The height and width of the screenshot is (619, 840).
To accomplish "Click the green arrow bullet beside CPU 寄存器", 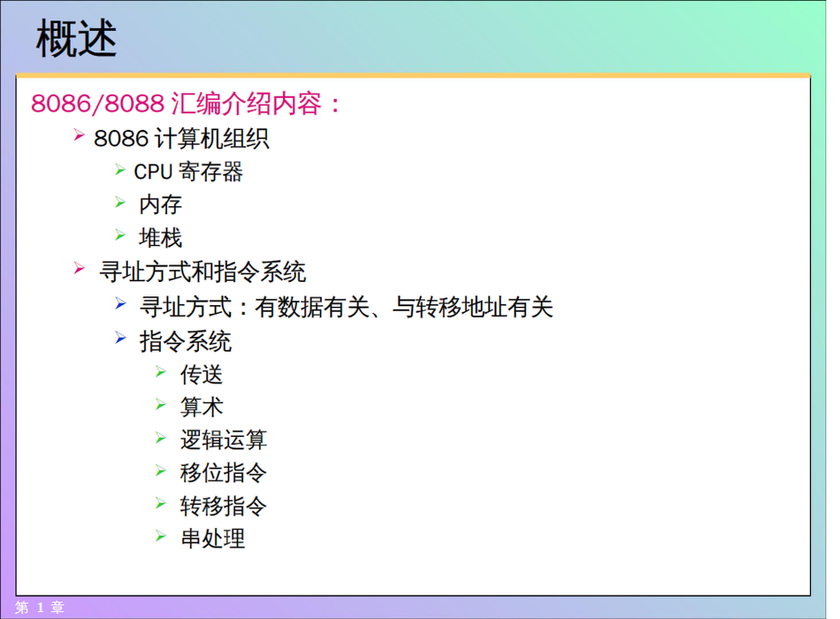I will [120, 169].
